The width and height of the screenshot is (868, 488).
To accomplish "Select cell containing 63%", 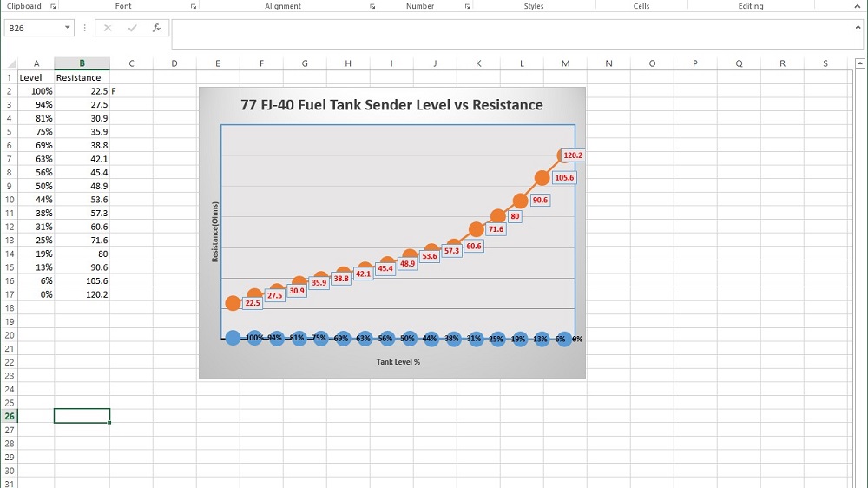I will (36, 159).
